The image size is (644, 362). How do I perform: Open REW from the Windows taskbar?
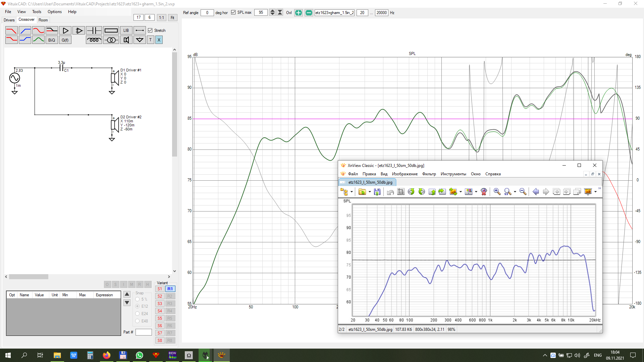(172, 355)
